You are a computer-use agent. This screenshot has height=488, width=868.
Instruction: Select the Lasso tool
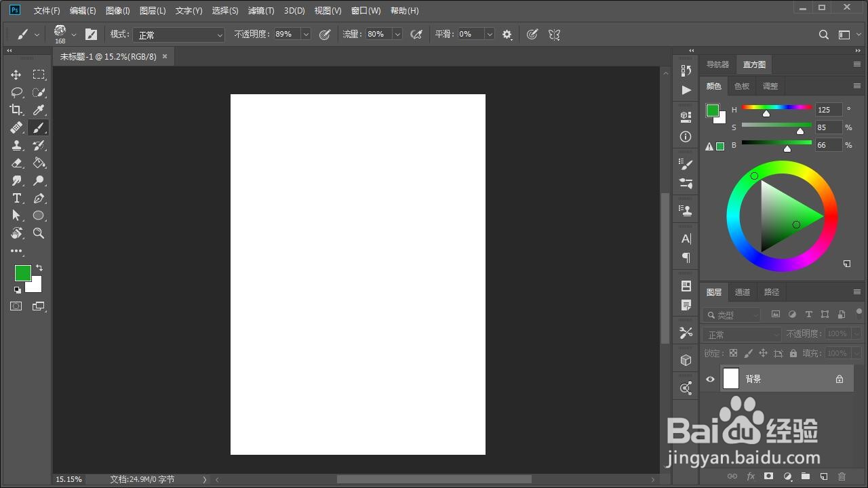pos(16,92)
